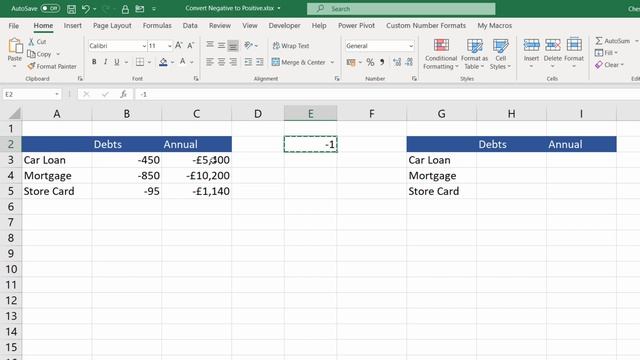Screen dimensions: 640x360
Task: Switch to the Data tab
Action: (x=190, y=25)
